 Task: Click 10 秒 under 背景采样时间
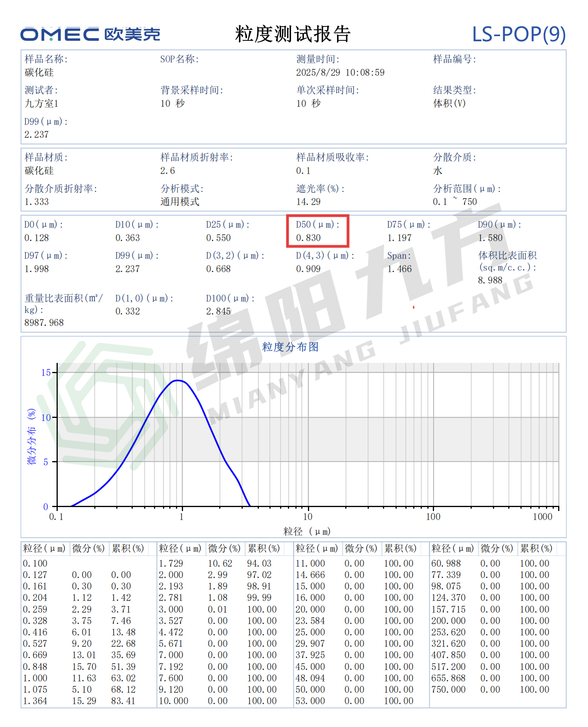click(x=172, y=103)
